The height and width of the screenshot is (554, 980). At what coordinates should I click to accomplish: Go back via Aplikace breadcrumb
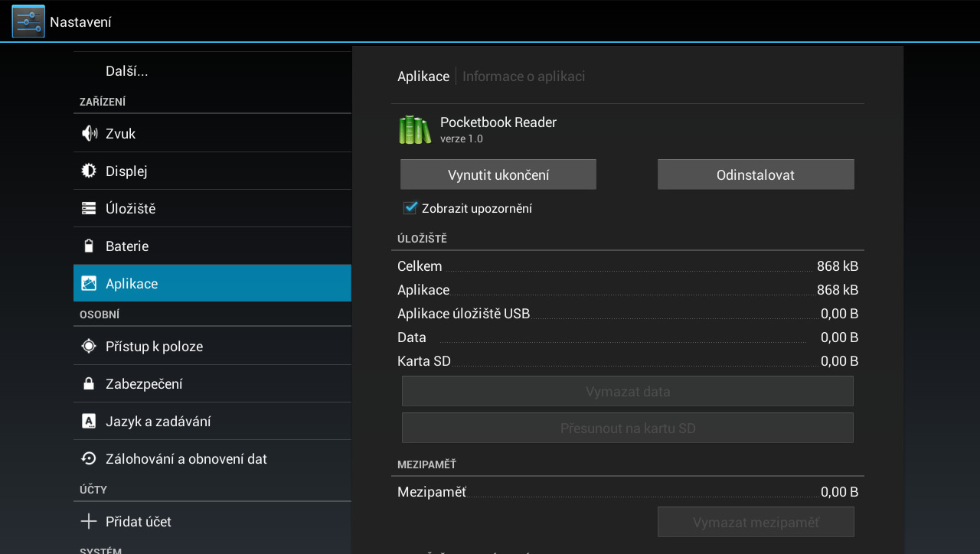(x=423, y=77)
